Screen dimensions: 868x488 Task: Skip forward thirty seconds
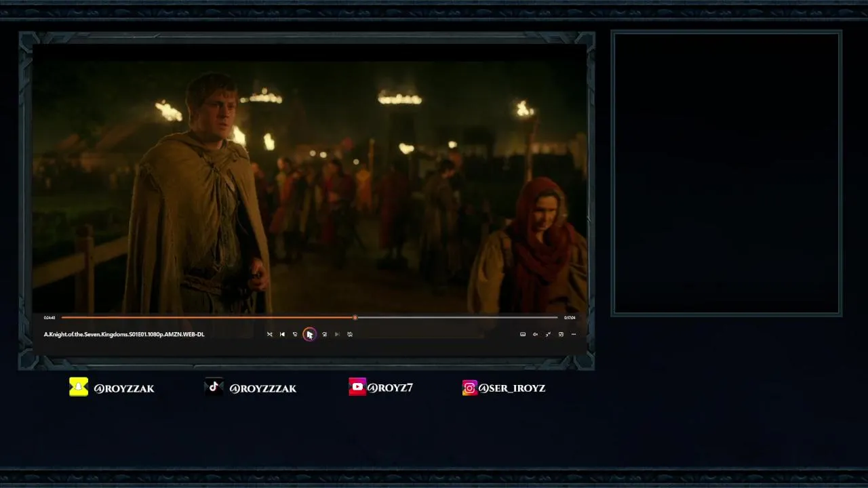coord(324,334)
